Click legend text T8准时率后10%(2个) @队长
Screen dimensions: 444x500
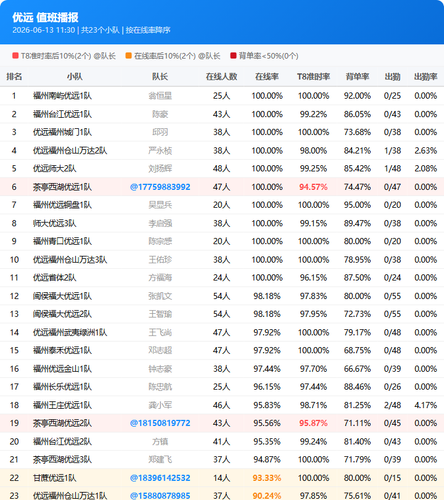click(68, 56)
